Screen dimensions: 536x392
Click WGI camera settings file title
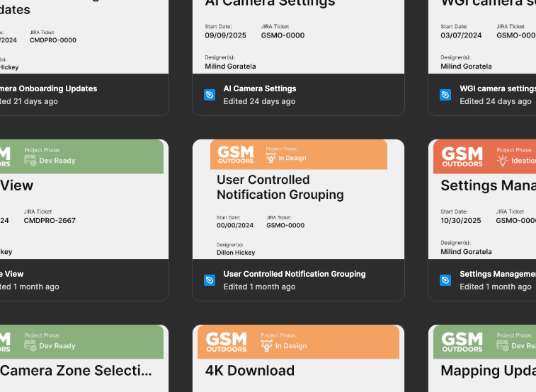(x=498, y=88)
